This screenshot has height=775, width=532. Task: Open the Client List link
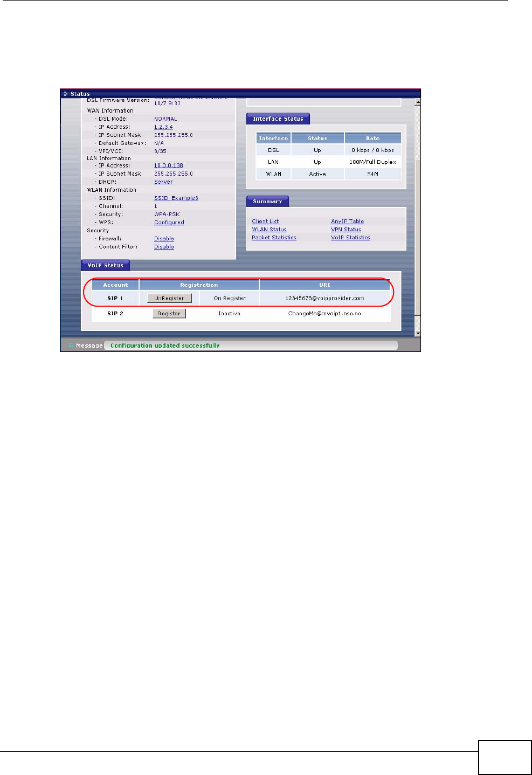coord(265,222)
